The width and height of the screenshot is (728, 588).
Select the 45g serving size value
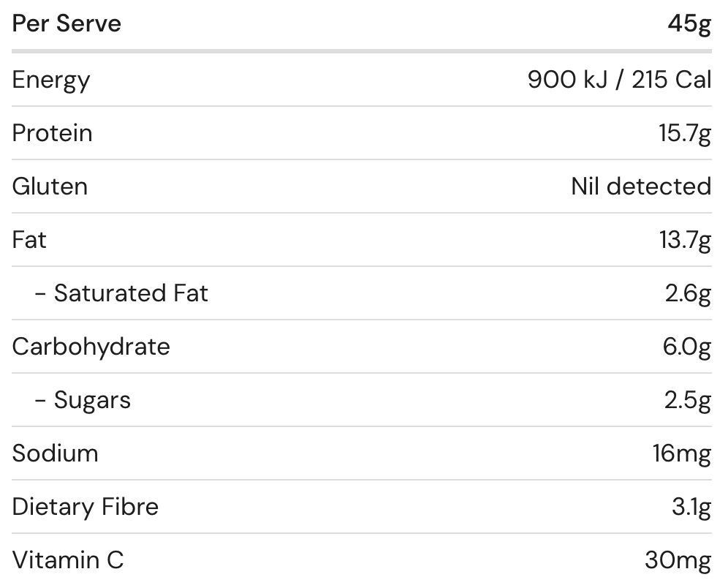coord(689,24)
